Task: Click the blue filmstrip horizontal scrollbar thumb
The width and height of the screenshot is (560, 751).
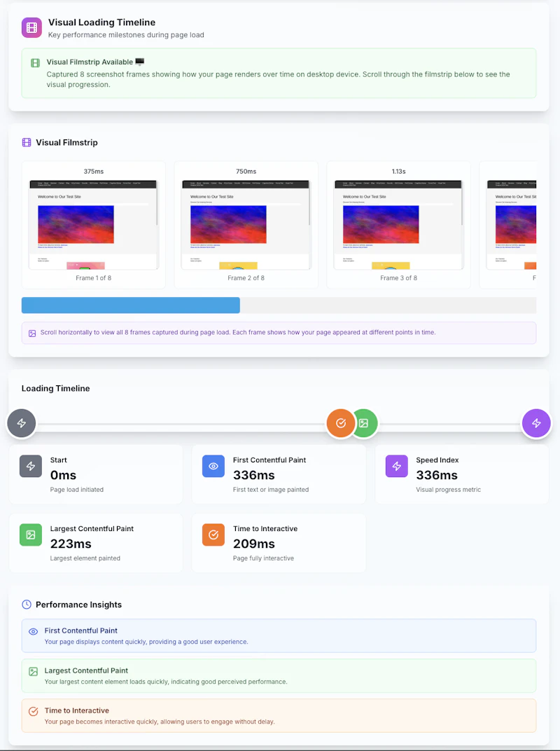Action: pos(131,305)
